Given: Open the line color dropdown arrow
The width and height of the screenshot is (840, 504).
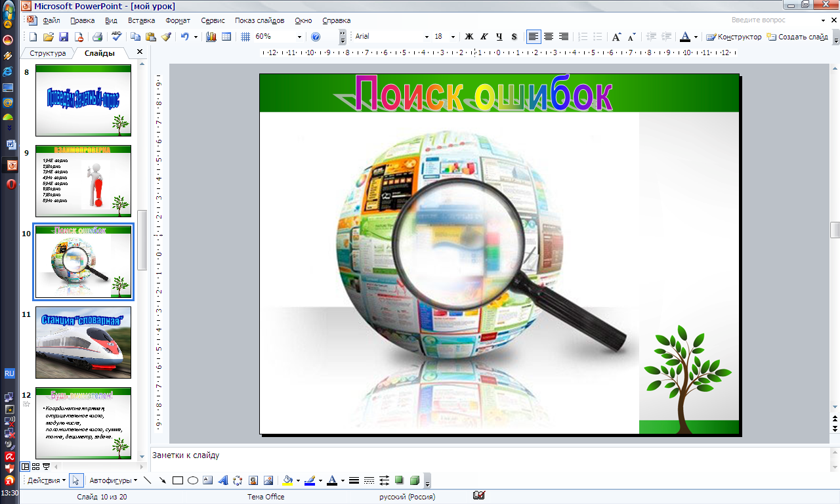Looking at the screenshot, I should [321, 480].
